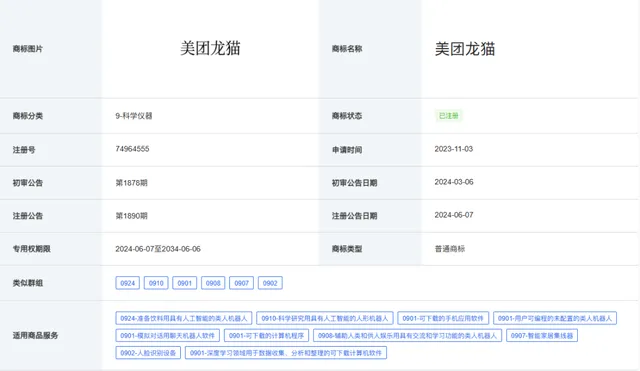Open the 0901-深度学习领域 downloadable software tag
Screen dimensions: 640x371
[x=286, y=353]
